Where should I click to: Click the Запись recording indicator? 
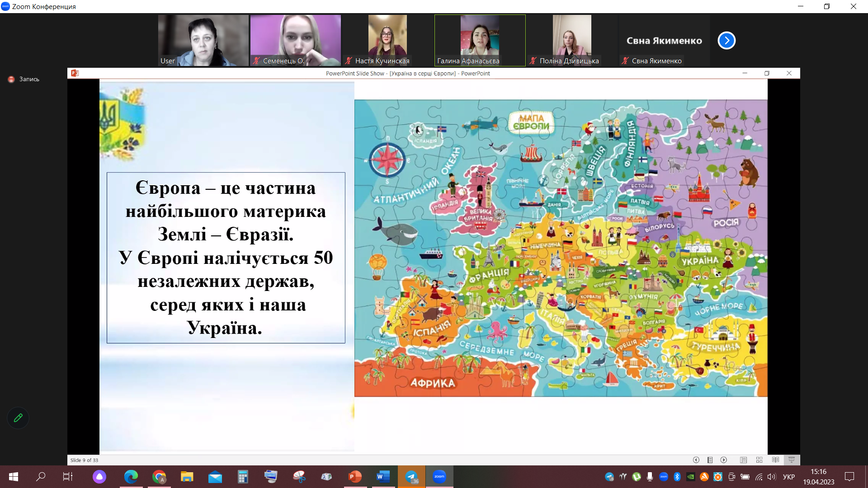point(24,79)
